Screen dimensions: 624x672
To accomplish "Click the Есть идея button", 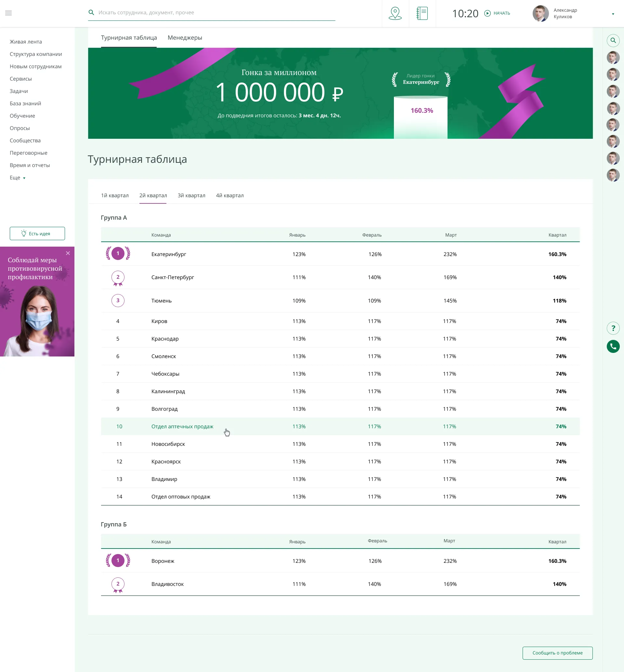I will point(37,234).
